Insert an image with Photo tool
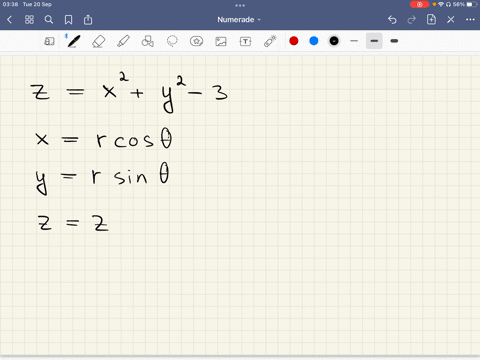This screenshot has height=360, width=480. click(x=221, y=41)
